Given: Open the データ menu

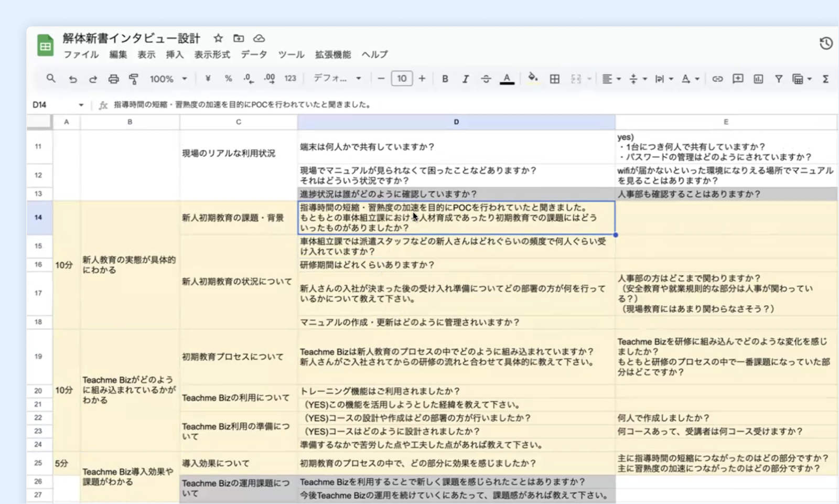Looking at the screenshot, I should [254, 55].
